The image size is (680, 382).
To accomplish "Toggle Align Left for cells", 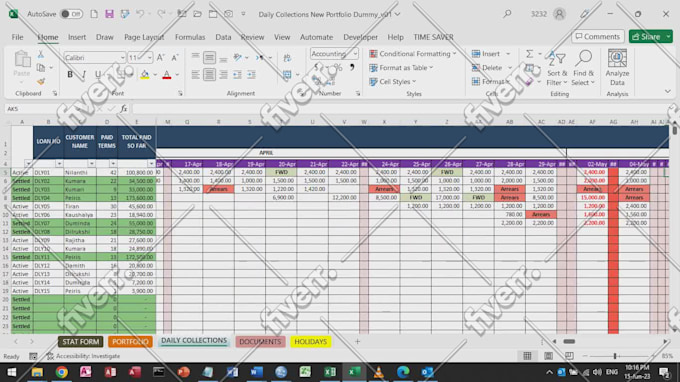I will (196, 75).
